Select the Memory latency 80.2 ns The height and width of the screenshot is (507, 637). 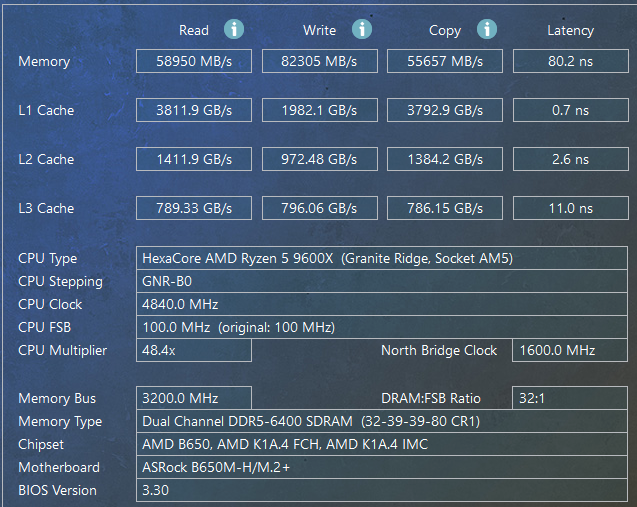tap(571, 61)
